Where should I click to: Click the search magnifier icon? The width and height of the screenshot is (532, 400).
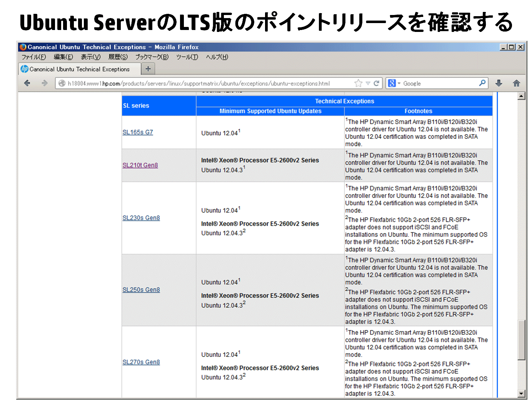[482, 83]
